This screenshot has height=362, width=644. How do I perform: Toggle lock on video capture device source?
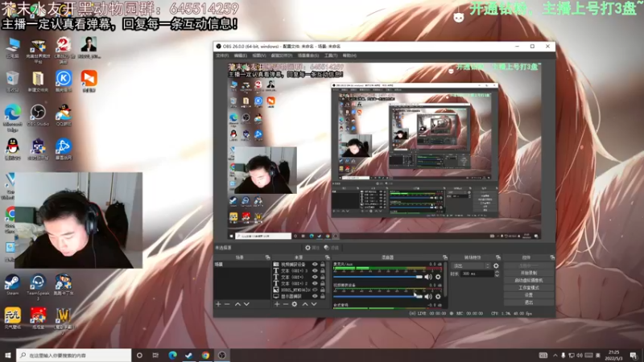tap(323, 265)
